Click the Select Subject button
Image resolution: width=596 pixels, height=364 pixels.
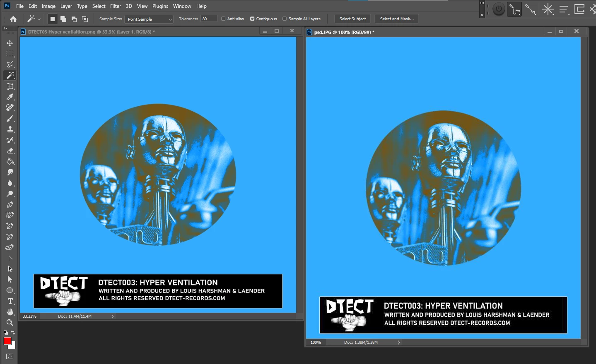tap(352, 19)
